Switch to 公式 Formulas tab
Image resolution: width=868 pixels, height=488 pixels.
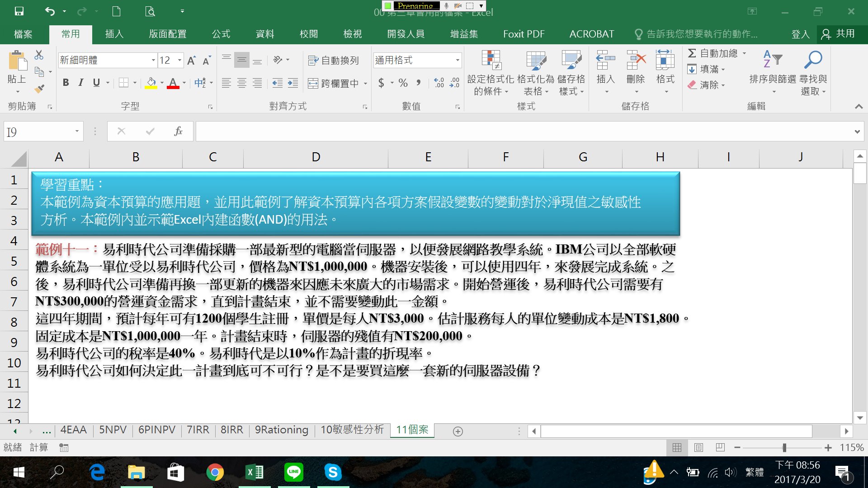click(221, 34)
